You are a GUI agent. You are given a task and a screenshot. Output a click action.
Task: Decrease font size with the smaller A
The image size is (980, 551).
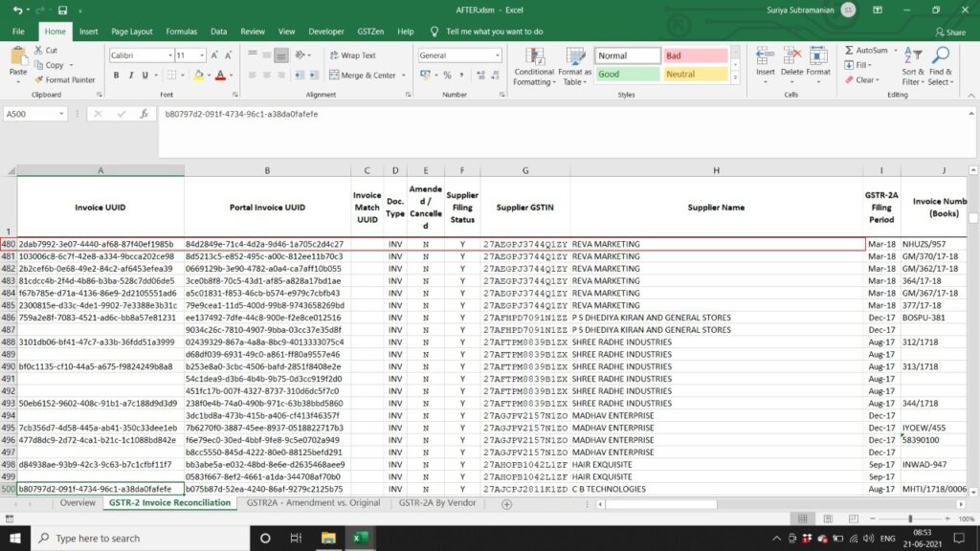228,55
